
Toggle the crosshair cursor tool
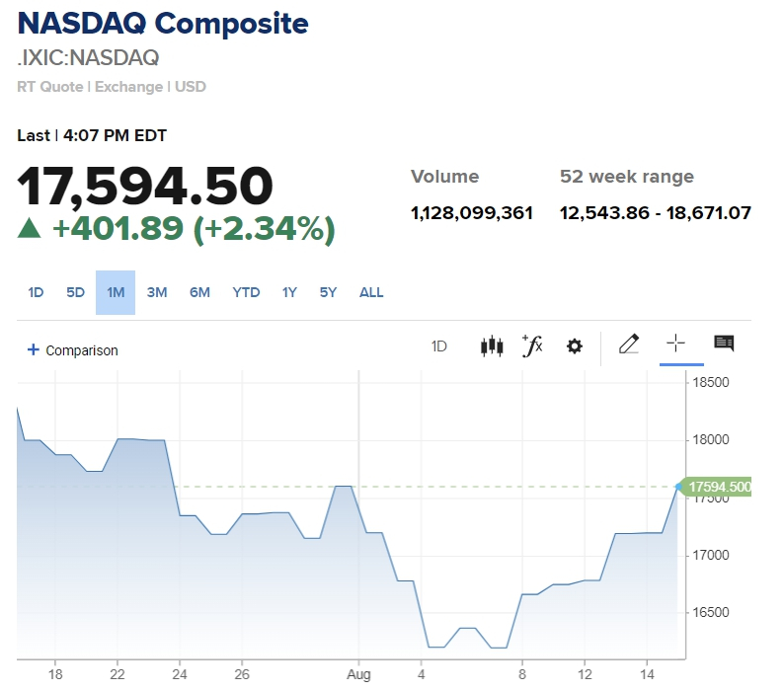coord(675,344)
